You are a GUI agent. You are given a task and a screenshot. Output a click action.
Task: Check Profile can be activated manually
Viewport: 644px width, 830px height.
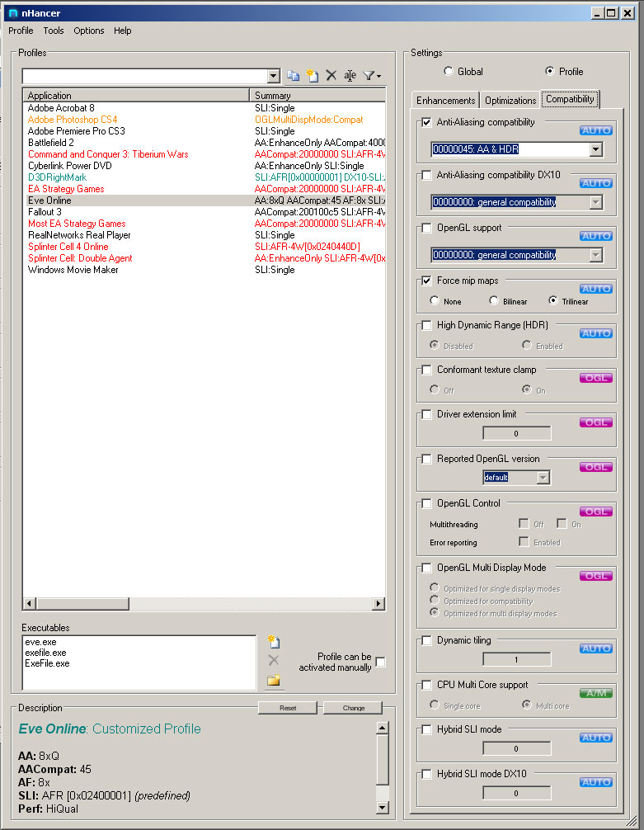(380, 662)
